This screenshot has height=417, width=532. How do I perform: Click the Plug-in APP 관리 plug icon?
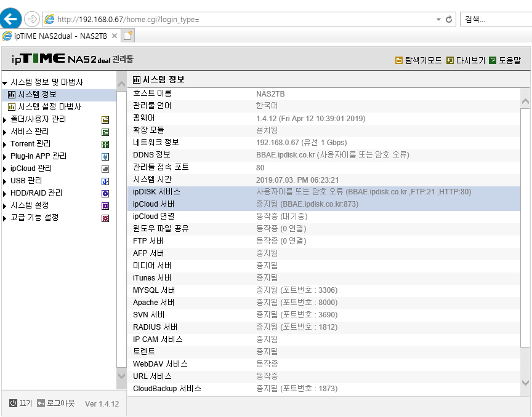pyautogui.click(x=105, y=157)
